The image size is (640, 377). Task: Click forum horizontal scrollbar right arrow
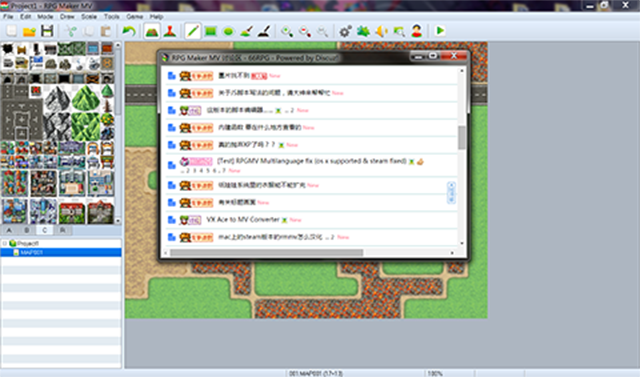coord(452,253)
